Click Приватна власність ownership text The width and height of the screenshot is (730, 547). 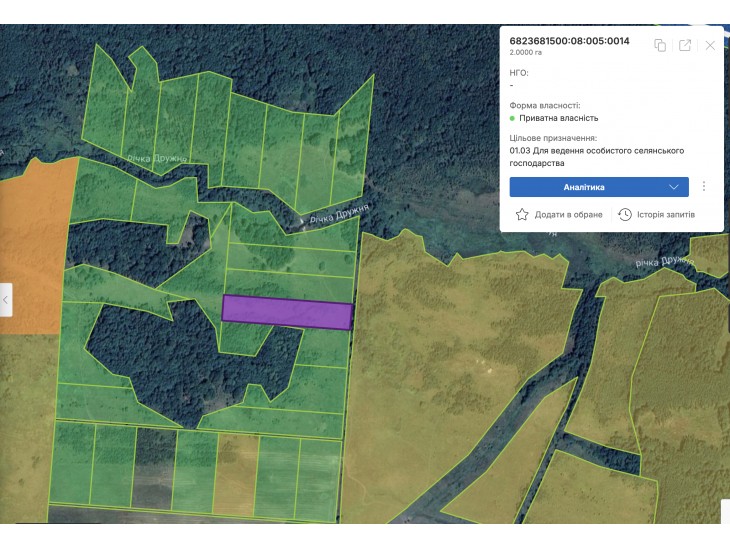(x=559, y=118)
